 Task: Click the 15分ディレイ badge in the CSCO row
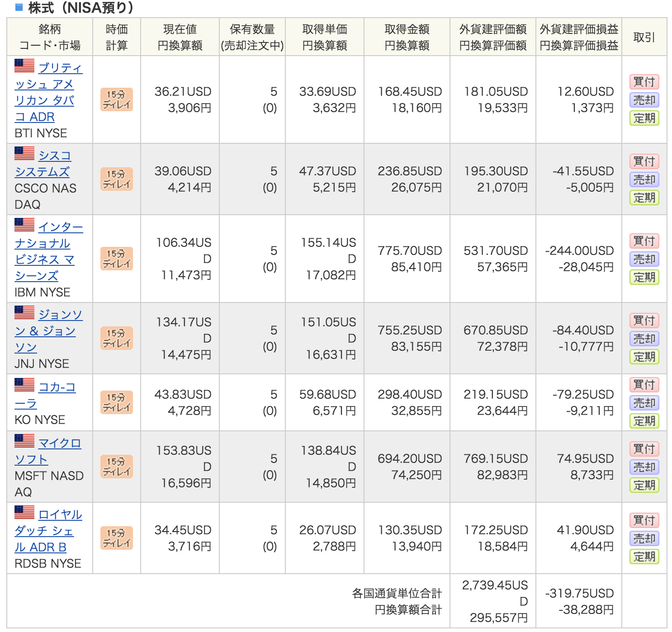(x=117, y=179)
